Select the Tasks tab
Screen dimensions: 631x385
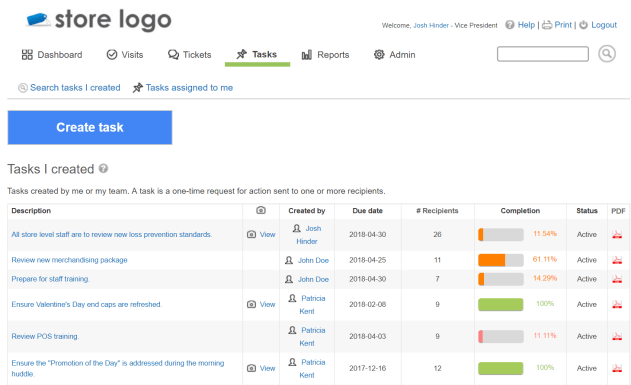(x=257, y=55)
